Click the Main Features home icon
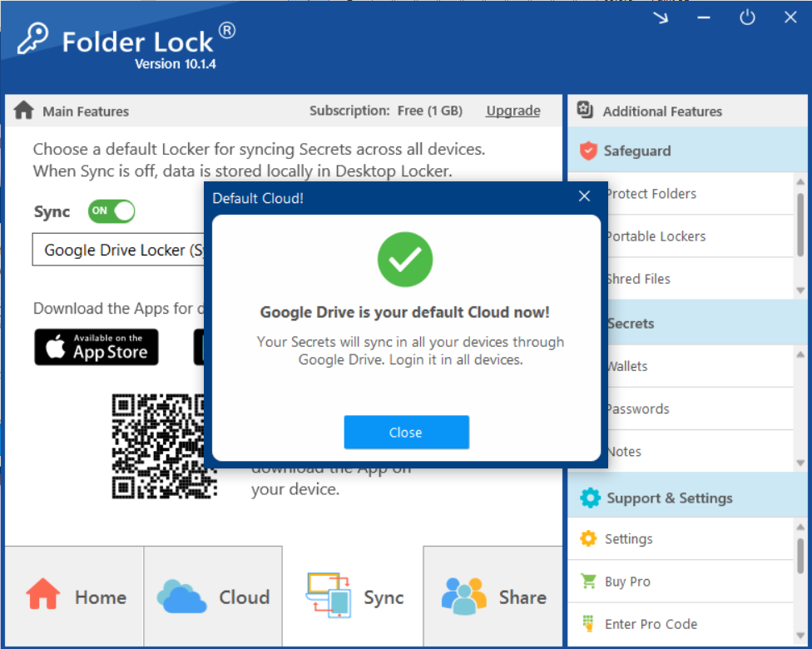The image size is (812, 649). pyautogui.click(x=24, y=111)
